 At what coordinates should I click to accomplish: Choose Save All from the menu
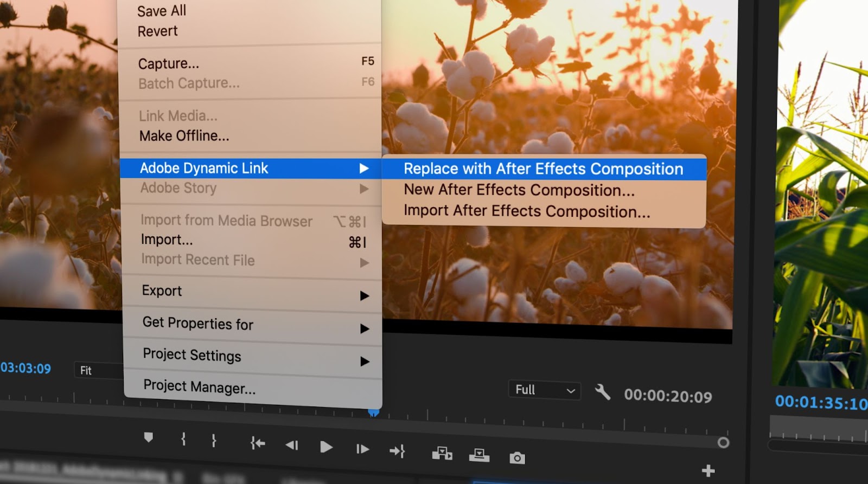(162, 11)
